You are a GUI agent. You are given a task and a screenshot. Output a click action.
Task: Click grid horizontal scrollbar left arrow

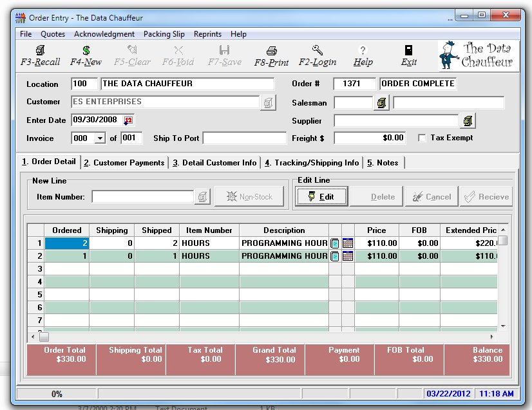[x=33, y=337]
